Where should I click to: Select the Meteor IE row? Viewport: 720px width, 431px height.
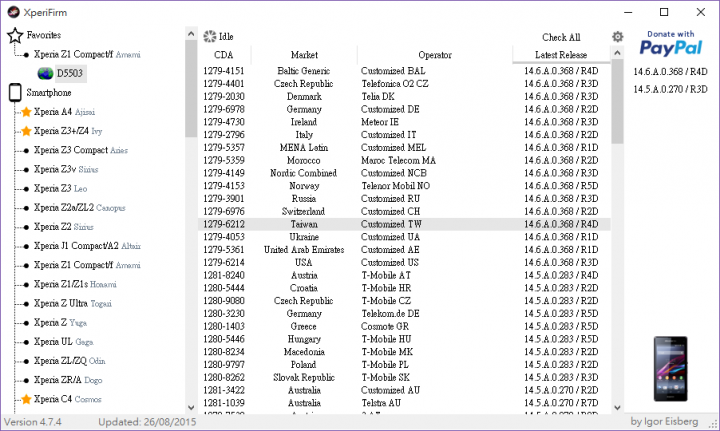(x=404, y=122)
